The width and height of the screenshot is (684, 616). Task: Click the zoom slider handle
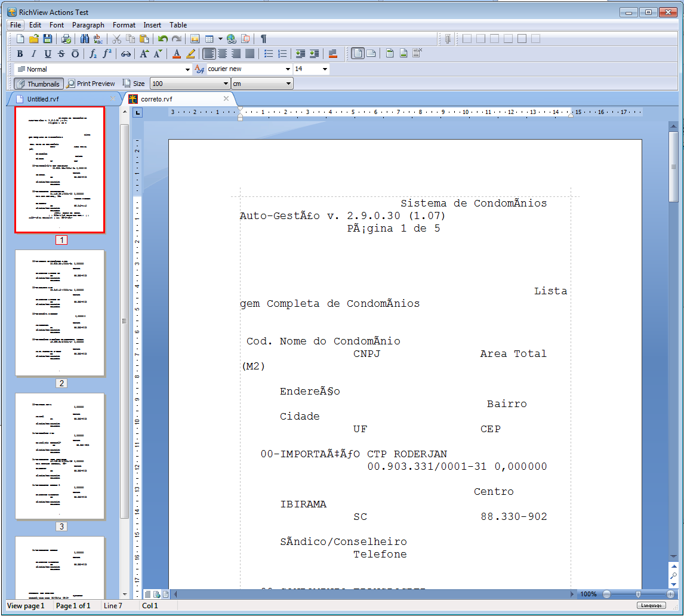[x=638, y=594]
